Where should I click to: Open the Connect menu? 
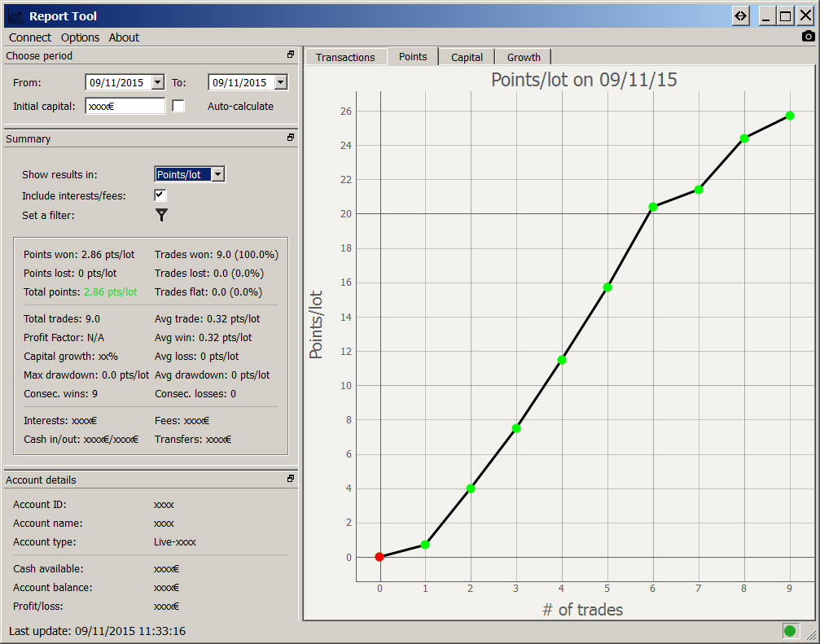click(x=30, y=37)
